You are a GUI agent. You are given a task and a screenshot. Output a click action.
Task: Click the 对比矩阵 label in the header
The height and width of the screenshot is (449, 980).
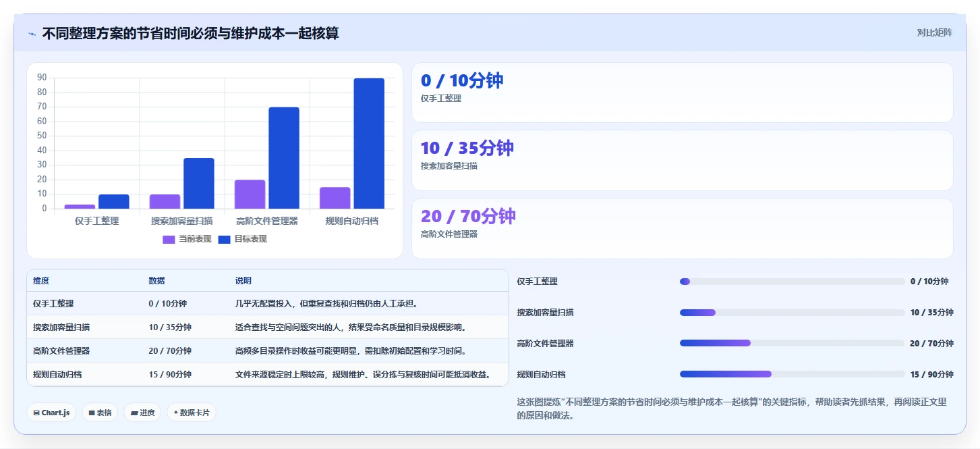(x=934, y=32)
